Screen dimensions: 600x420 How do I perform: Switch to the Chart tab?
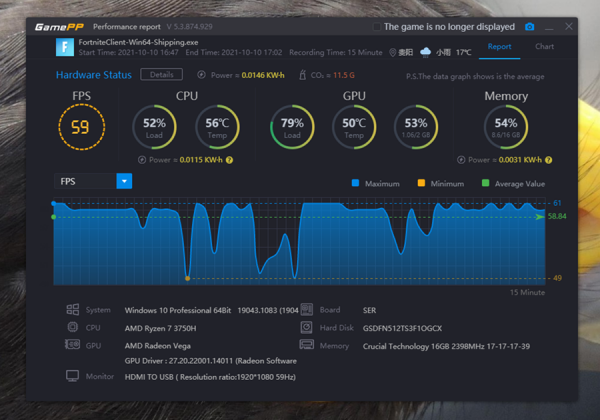pyautogui.click(x=544, y=46)
